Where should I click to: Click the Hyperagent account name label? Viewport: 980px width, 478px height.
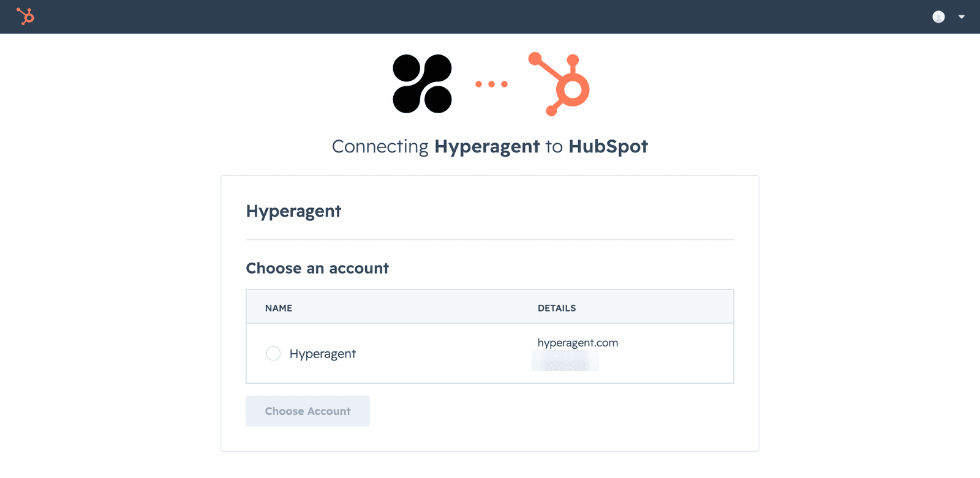(x=323, y=354)
